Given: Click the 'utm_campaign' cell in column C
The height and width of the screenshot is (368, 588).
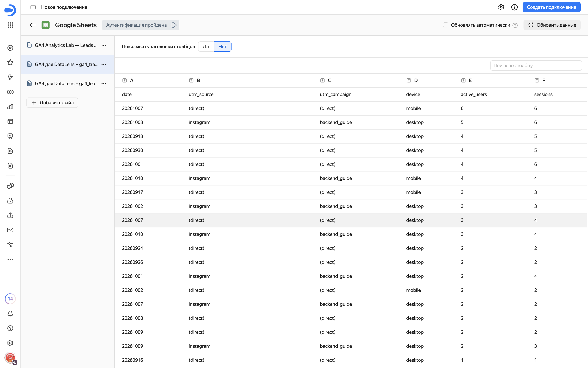Looking at the screenshot, I should coord(336,94).
